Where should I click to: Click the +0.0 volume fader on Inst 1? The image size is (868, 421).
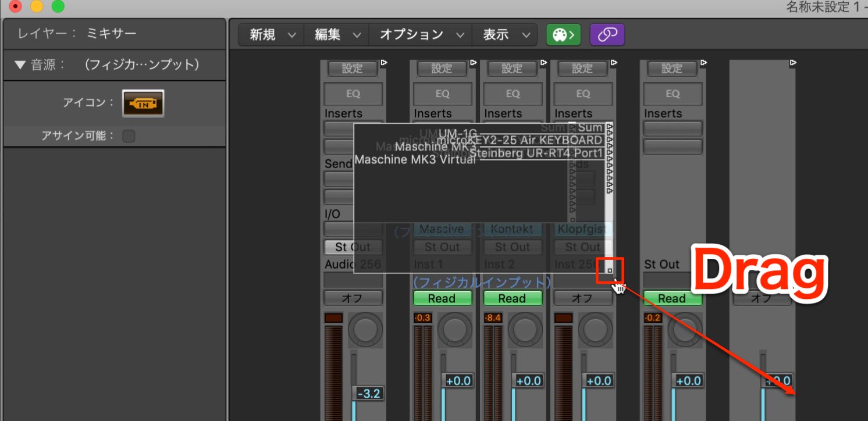[x=458, y=381]
